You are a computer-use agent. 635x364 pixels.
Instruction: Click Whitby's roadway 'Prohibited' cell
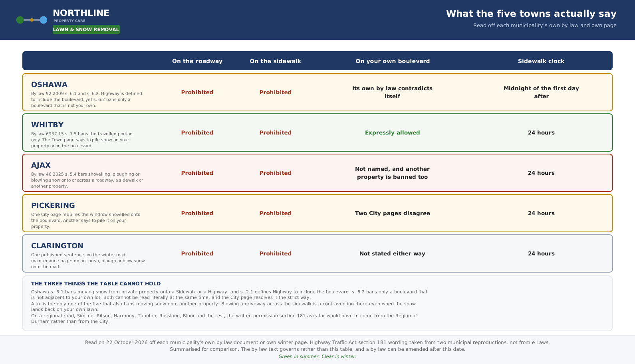197,133
